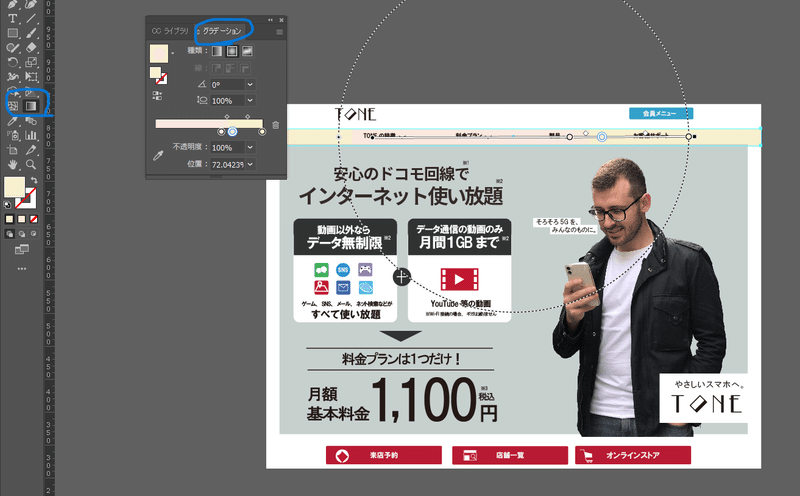Collapse the gradient panel to icons
The image size is (800, 496).
(x=270, y=20)
